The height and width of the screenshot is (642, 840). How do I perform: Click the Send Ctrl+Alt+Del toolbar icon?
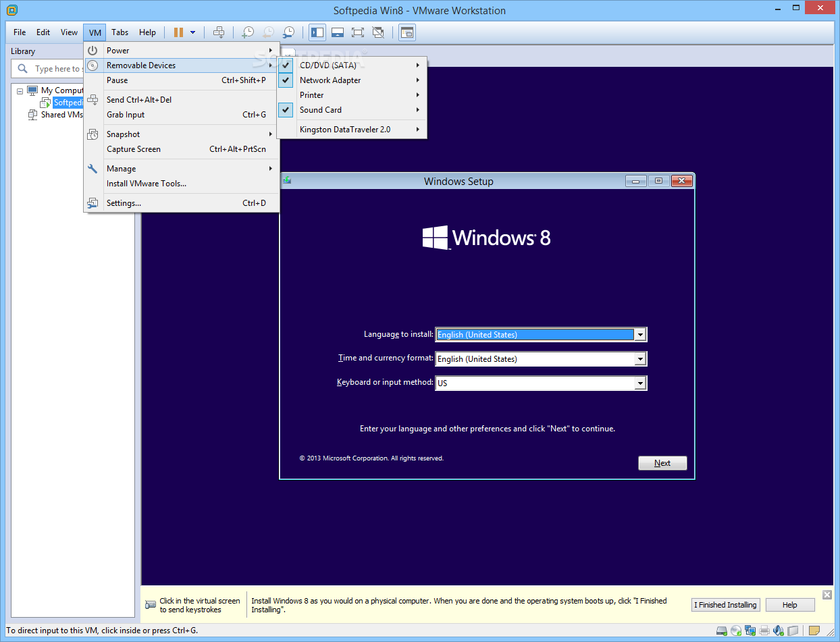219,32
